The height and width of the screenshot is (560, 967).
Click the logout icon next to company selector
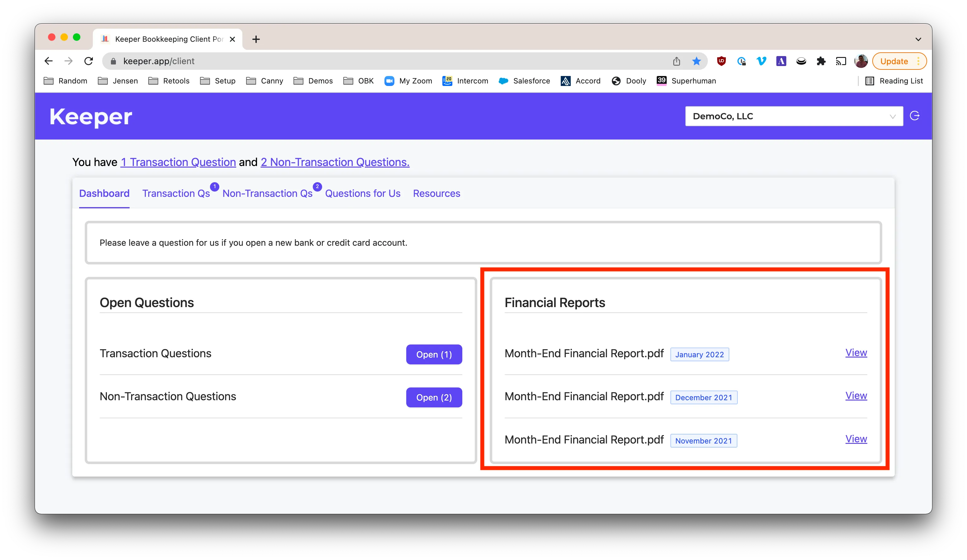click(x=914, y=116)
